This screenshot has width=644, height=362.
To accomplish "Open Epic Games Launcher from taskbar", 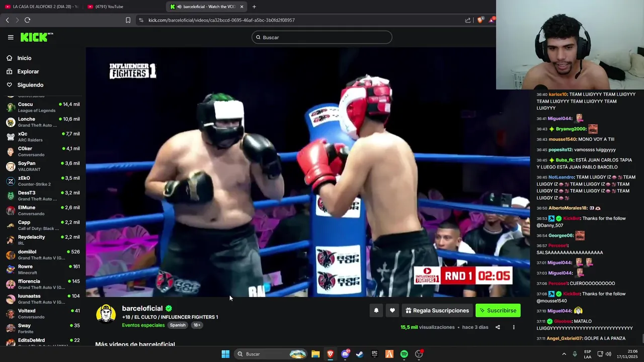I will pyautogui.click(x=374, y=354).
